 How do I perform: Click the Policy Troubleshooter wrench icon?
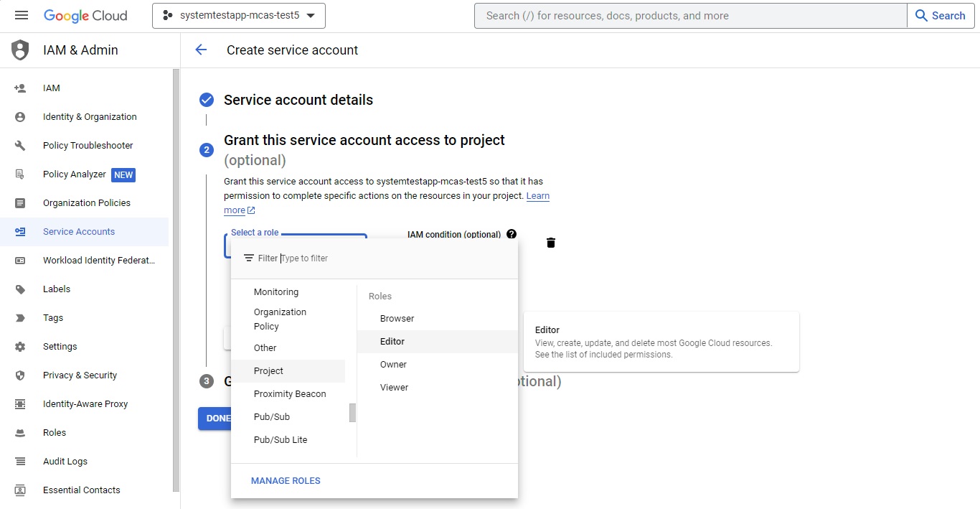point(20,146)
